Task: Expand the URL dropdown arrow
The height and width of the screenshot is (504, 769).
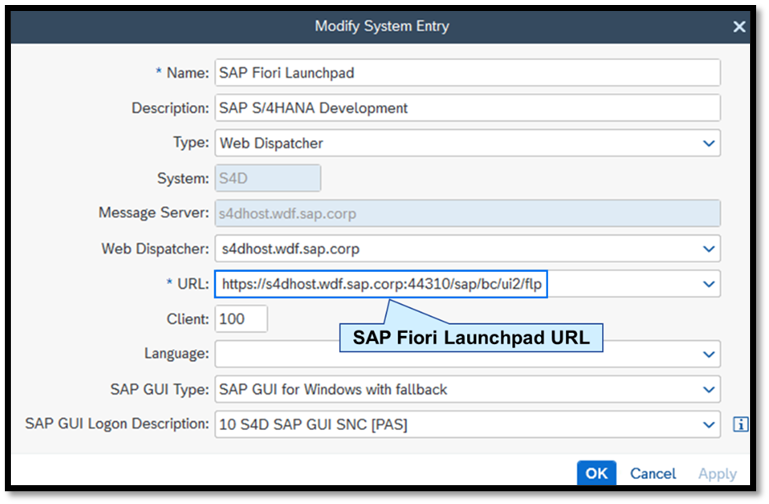Action: tap(708, 284)
